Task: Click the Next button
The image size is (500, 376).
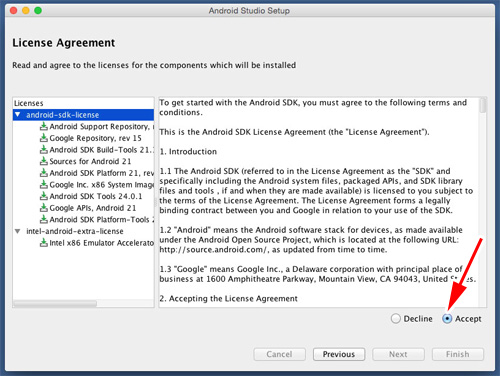Action: (x=398, y=354)
